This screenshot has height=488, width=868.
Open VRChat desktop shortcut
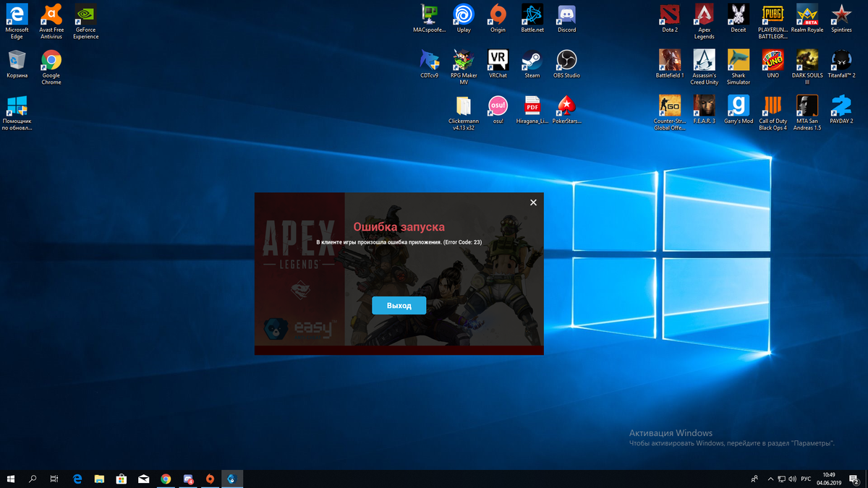click(498, 64)
